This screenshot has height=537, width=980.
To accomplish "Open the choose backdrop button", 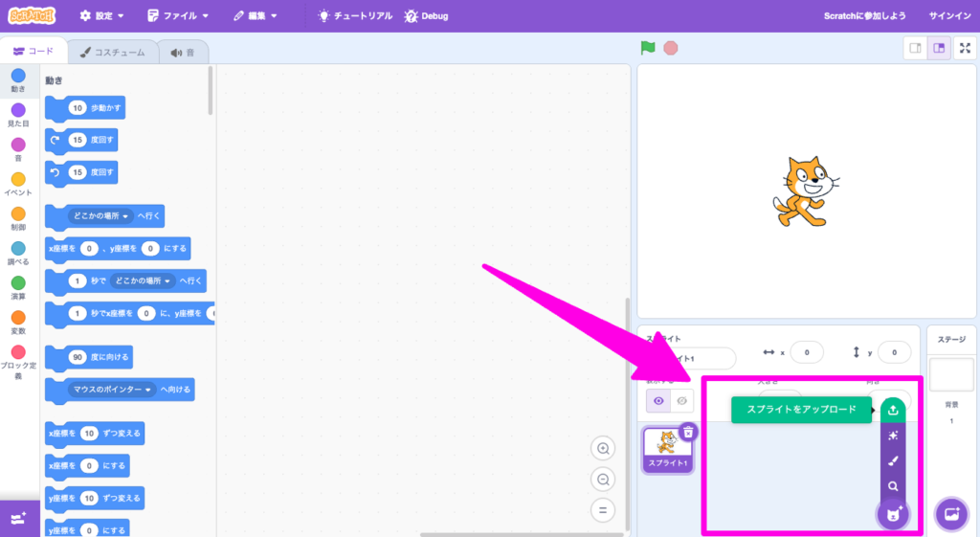I will coord(951,514).
